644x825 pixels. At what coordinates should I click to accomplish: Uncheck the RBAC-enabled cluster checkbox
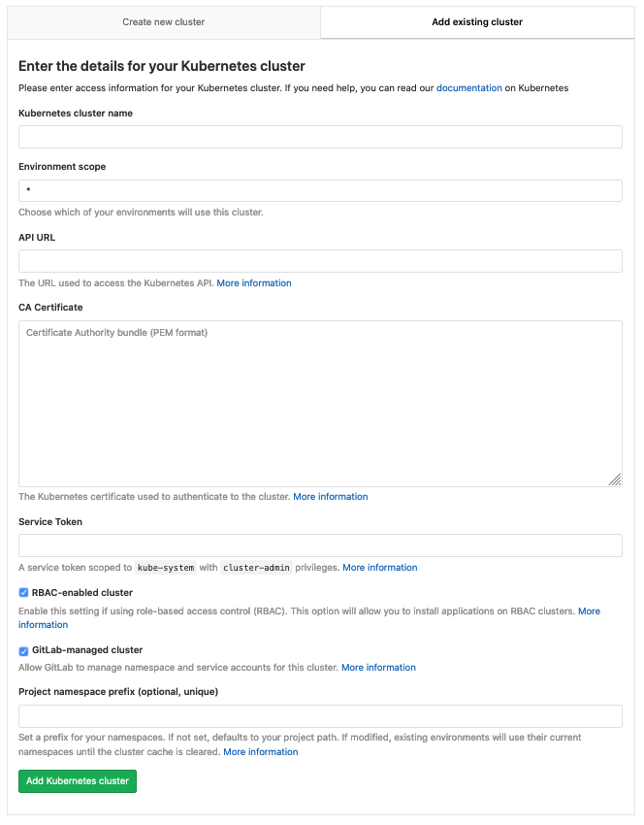click(x=24, y=593)
